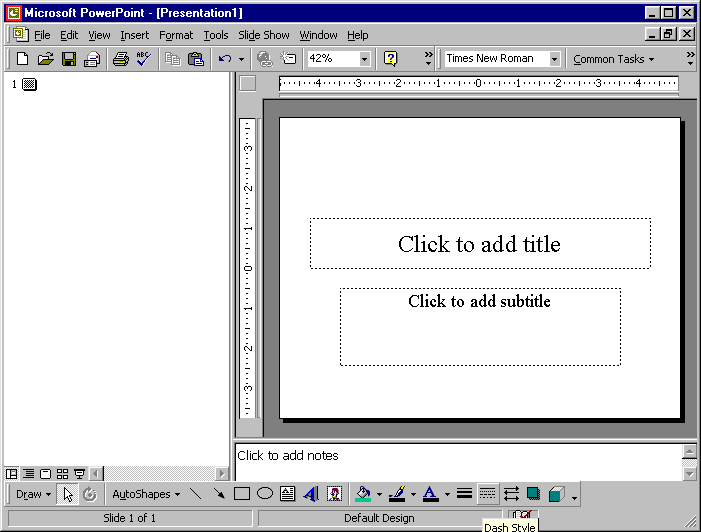The image size is (701, 532).
Task: Click the Insert Clip Art icon
Action: point(334,494)
